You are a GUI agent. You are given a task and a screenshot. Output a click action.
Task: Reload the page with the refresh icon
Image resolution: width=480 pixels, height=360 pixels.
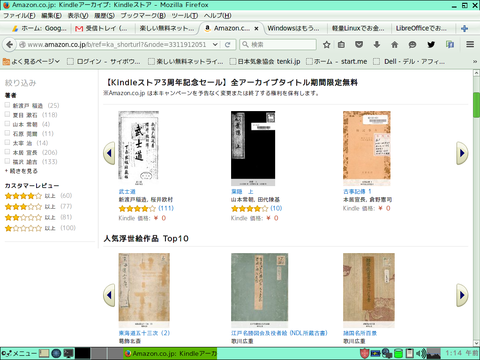pyautogui.click(x=228, y=44)
